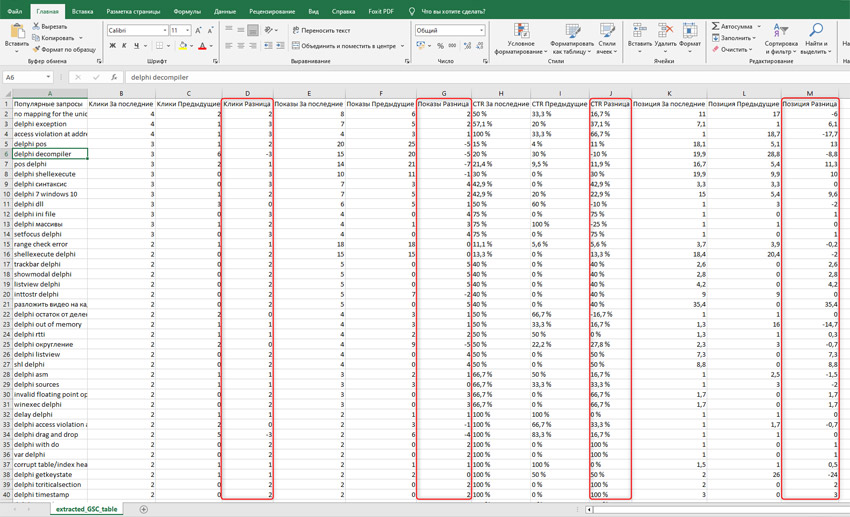Click Найти и выделить magnifier icon
Viewport: 850px width, 517px height.
pos(815,30)
